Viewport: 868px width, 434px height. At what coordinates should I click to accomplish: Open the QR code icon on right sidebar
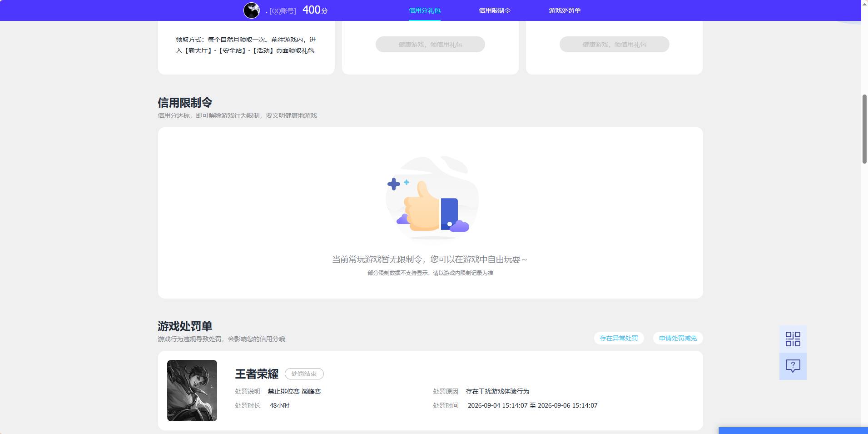click(x=793, y=339)
